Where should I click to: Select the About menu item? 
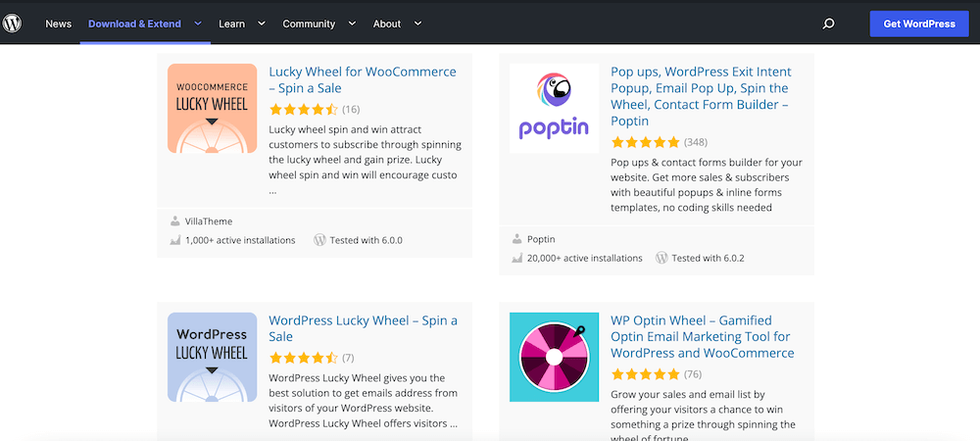387,24
